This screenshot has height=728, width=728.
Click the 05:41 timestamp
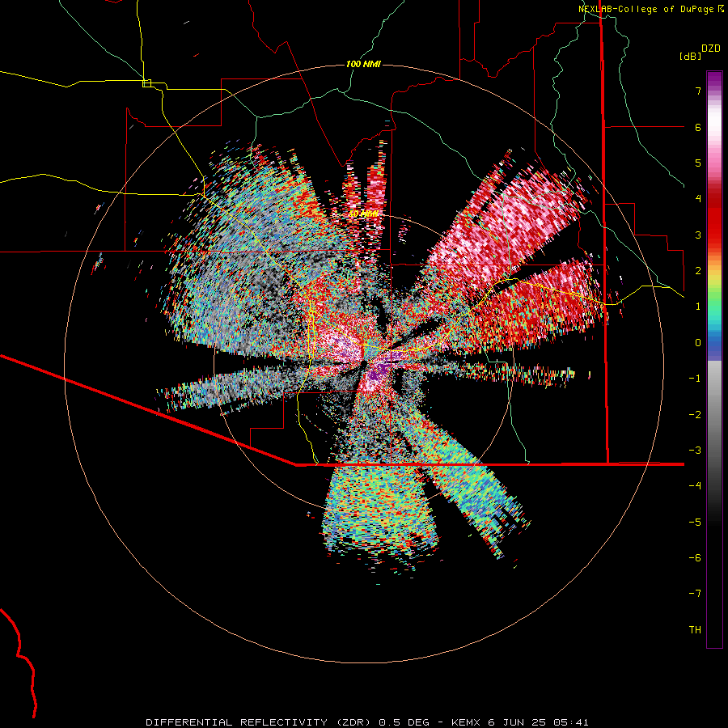pos(571,722)
